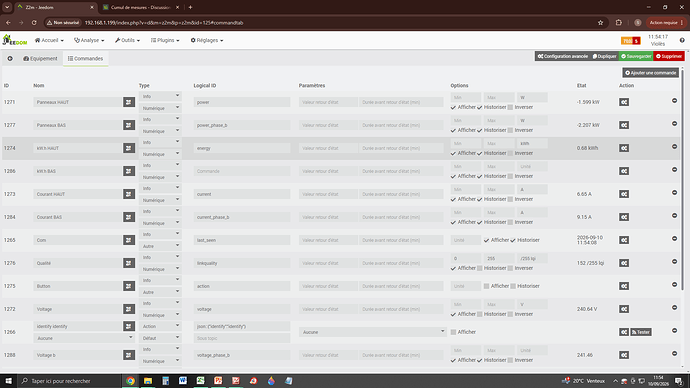690x388 pixels.
Task: Open the Analyse menu
Action: click(89, 40)
